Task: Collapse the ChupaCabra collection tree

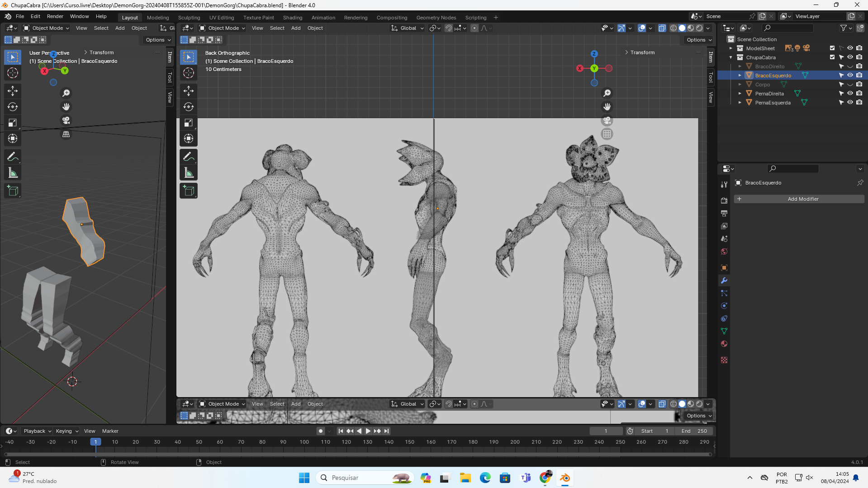Action: point(730,57)
